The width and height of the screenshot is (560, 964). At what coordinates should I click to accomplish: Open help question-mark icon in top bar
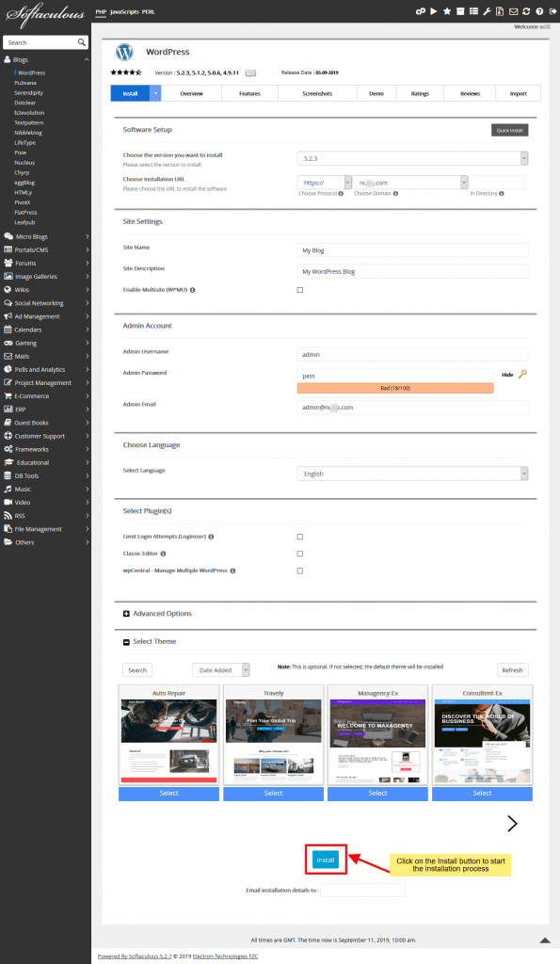coord(539,11)
